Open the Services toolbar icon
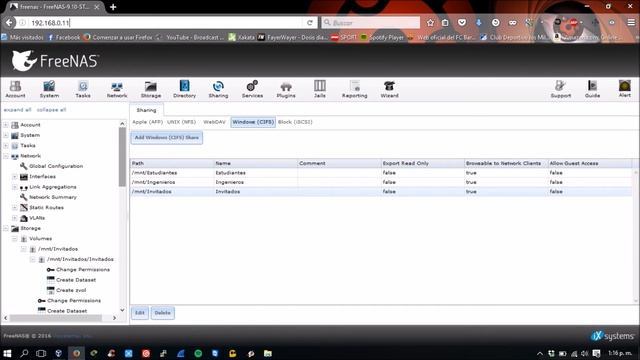640x360 pixels. click(x=252, y=89)
